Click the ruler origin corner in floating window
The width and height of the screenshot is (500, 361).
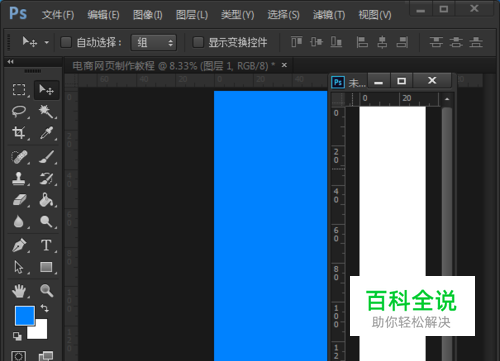[338, 99]
